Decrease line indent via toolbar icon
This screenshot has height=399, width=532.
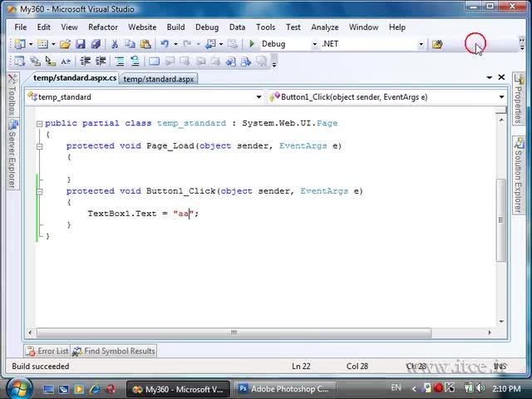pos(85,62)
